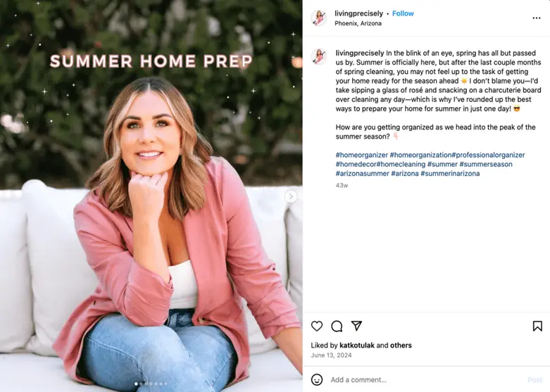The image size is (550, 392).
Task: Like the post with heart icon
Action: pos(317,326)
